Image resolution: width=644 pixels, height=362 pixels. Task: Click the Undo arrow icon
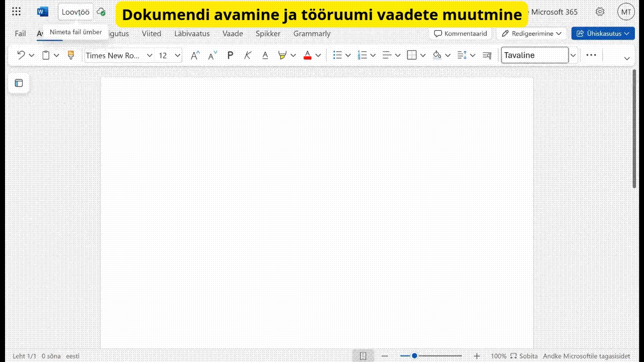pos(21,55)
